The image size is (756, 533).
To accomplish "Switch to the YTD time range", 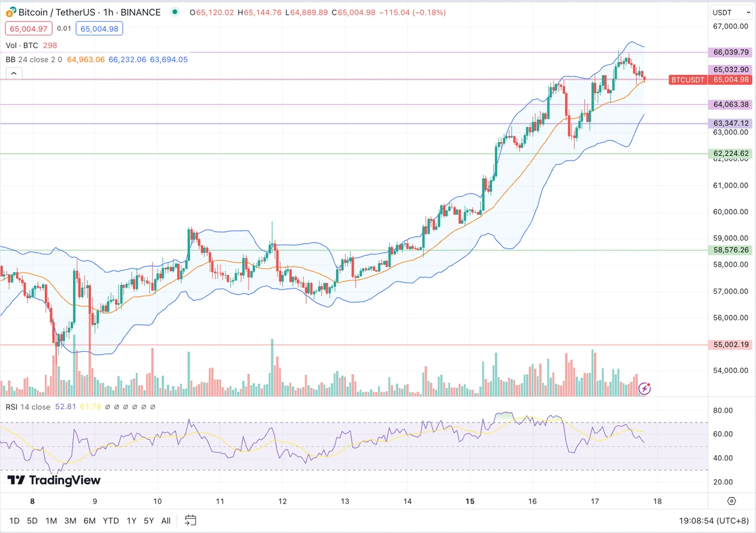I will [x=110, y=521].
